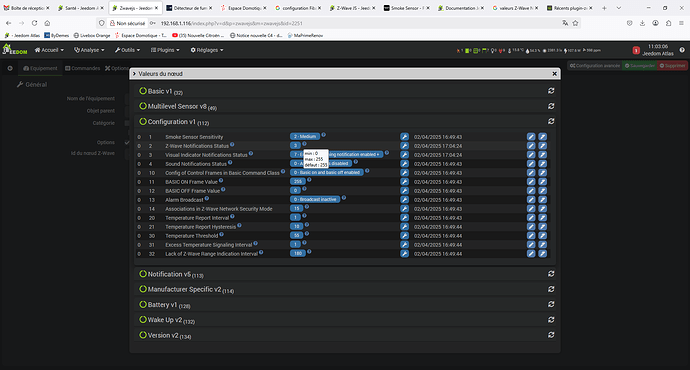This screenshot has width=690, height=370.
Task: Refresh the Basic v1 class values
Action: tap(551, 91)
